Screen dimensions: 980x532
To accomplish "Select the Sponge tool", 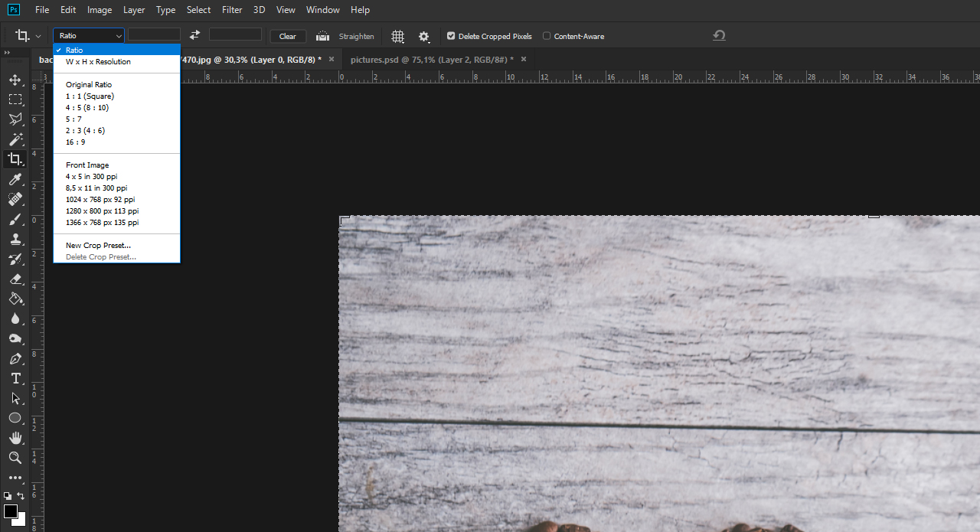I will (x=15, y=338).
